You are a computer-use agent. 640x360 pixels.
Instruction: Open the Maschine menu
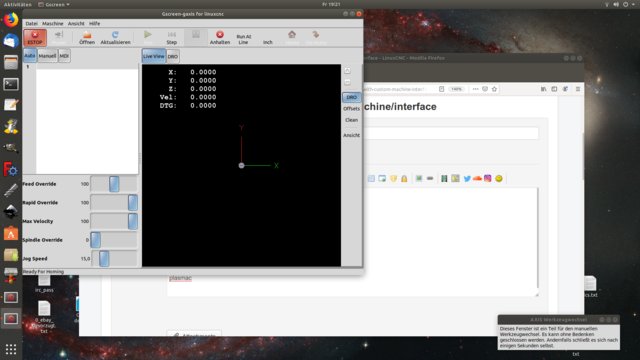tap(53, 24)
